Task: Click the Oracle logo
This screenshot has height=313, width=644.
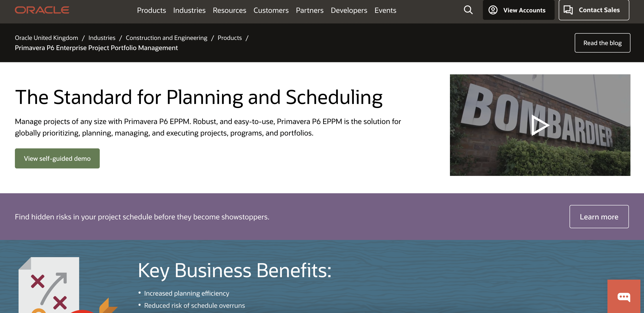Action: [42, 10]
